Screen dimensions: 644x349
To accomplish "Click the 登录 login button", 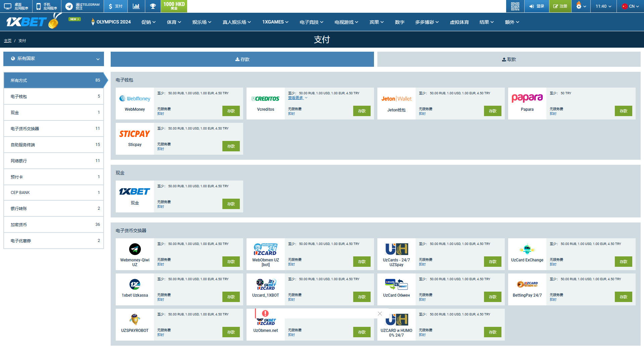I will [x=537, y=6].
